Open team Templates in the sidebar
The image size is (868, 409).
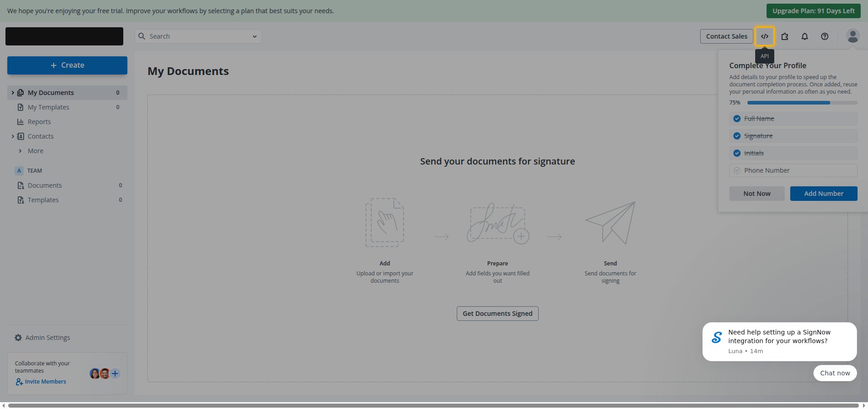pyautogui.click(x=67, y=200)
